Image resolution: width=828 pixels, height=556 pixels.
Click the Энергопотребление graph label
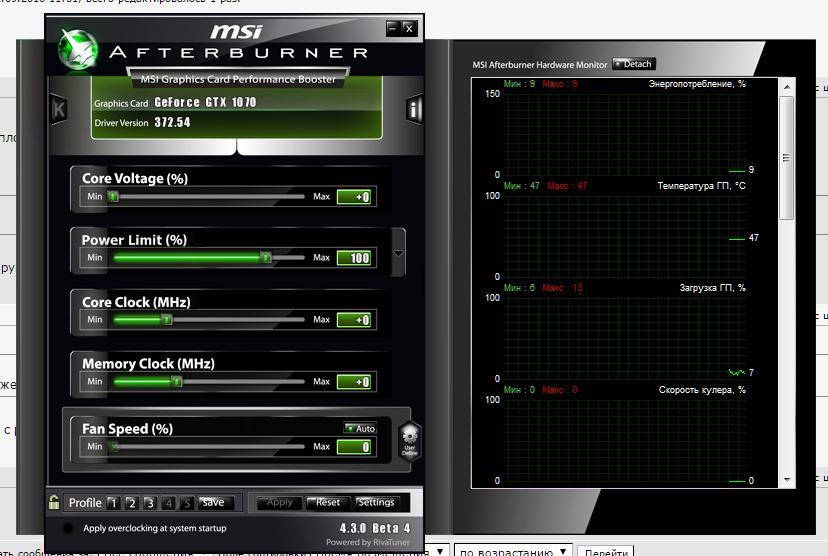coord(697,84)
